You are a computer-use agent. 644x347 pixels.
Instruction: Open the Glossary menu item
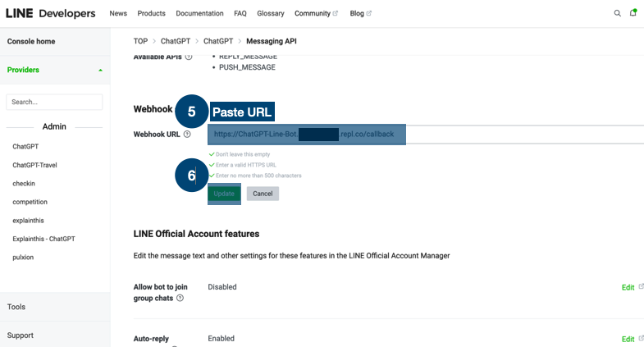click(271, 13)
